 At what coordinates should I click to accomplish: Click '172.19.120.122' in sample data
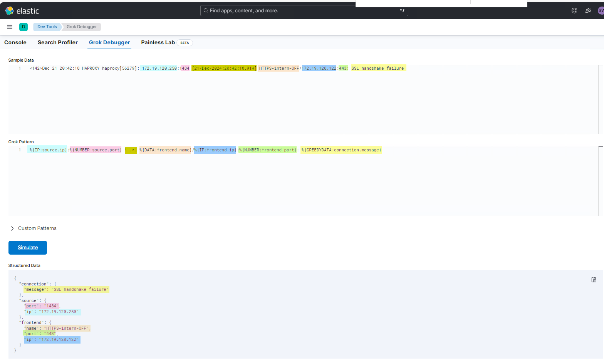[x=319, y=68]
